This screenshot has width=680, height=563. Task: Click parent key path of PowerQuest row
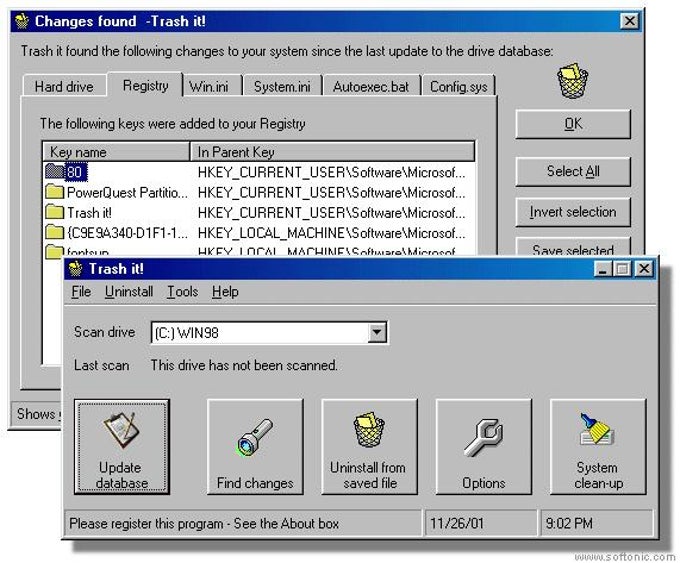pos(331,193)
